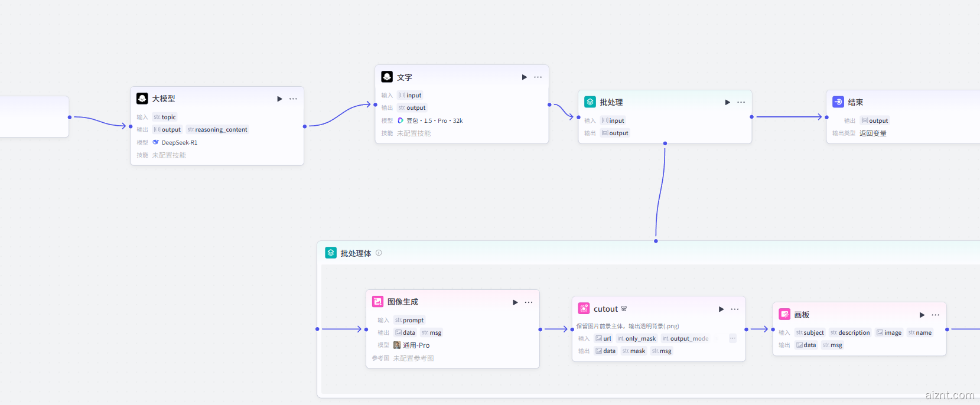Select the mask output tag in cutout
Viewport: 980px width, 405px height.
pos(633,351)
